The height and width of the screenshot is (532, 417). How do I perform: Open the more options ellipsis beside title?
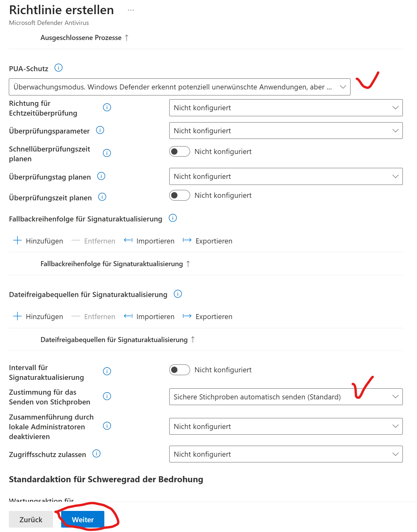click(x=131, y=10)
